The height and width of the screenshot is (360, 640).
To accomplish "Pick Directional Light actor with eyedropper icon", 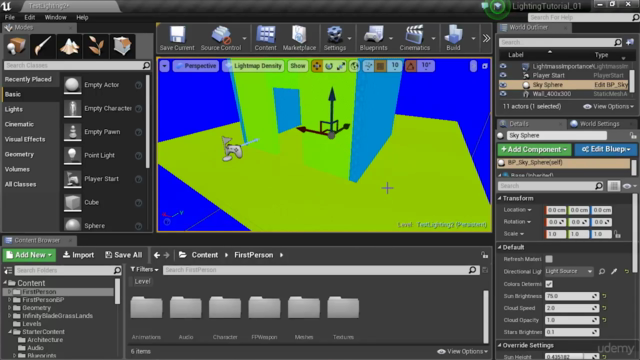I will [614, 271].
